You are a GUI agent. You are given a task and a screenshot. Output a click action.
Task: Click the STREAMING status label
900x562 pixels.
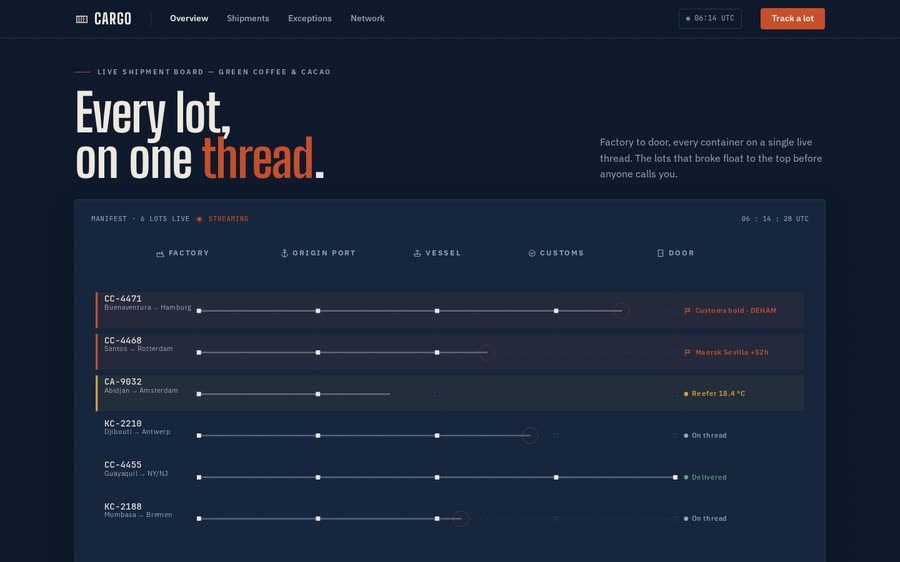[x=228, y=219]
